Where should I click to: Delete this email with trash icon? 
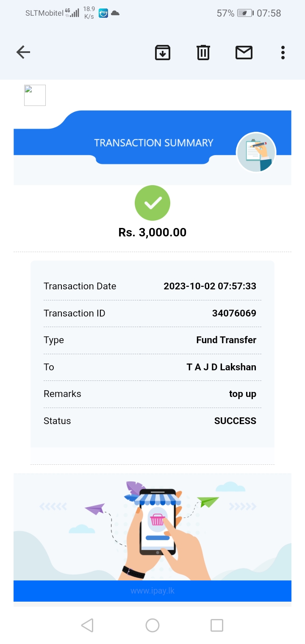click(x=203, y=53)
